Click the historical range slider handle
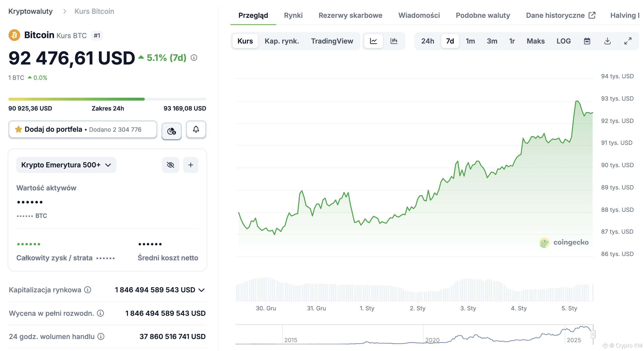 click(x=593, y=334)
